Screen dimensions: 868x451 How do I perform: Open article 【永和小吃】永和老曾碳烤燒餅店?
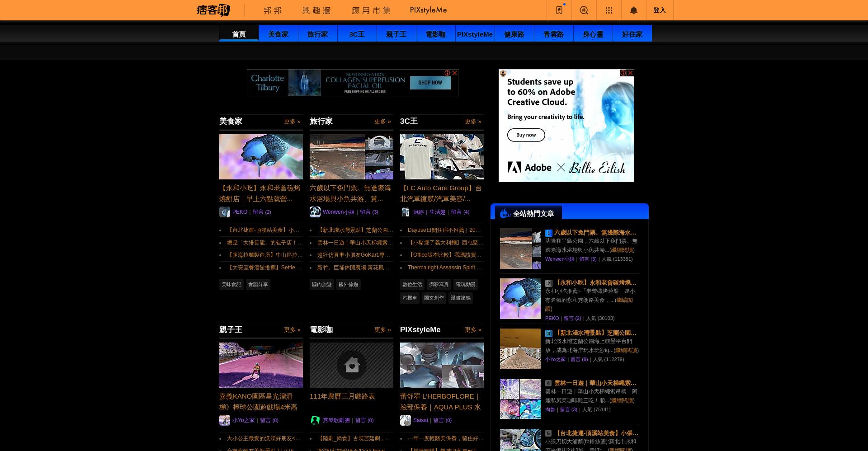coord(260,193)
